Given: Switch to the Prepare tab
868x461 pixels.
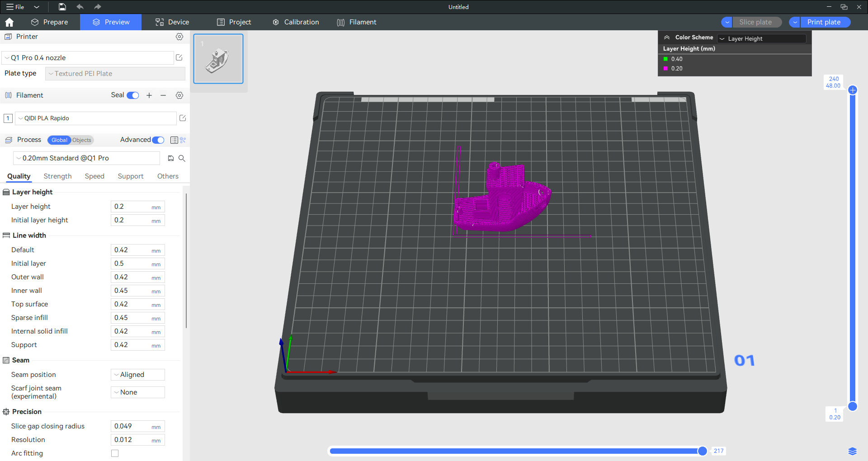Looking at the screenshot, I should pyautogui.click(x=50, y=22).
